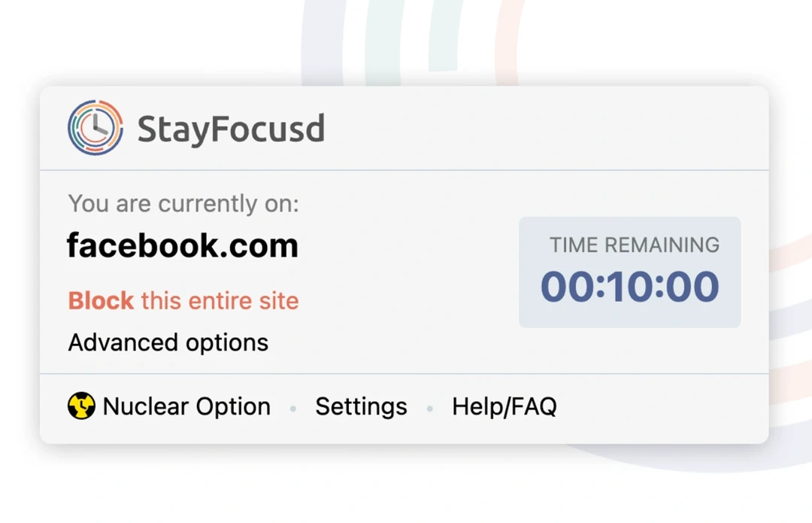
Task: Block this entire site
Action: coord(183,301)
